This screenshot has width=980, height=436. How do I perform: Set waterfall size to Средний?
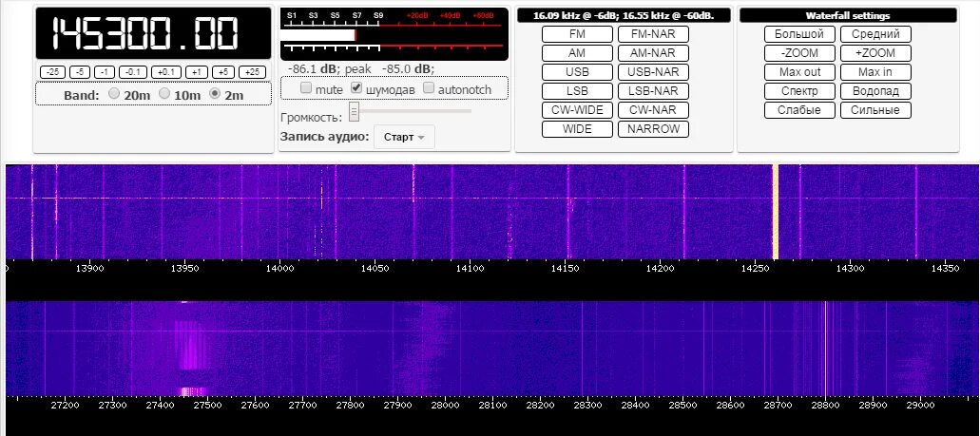[x=875, y=34]
